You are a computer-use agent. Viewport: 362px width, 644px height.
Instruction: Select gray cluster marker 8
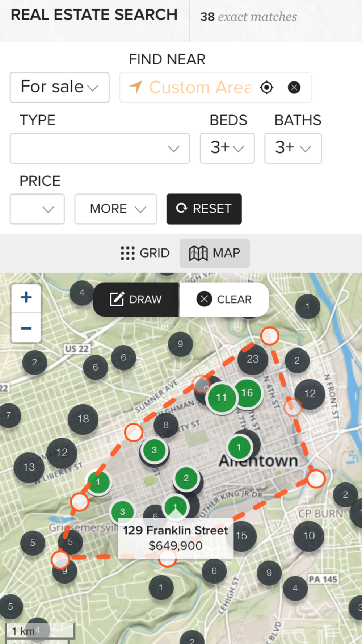pyautogui.click(x=166, y=425)
